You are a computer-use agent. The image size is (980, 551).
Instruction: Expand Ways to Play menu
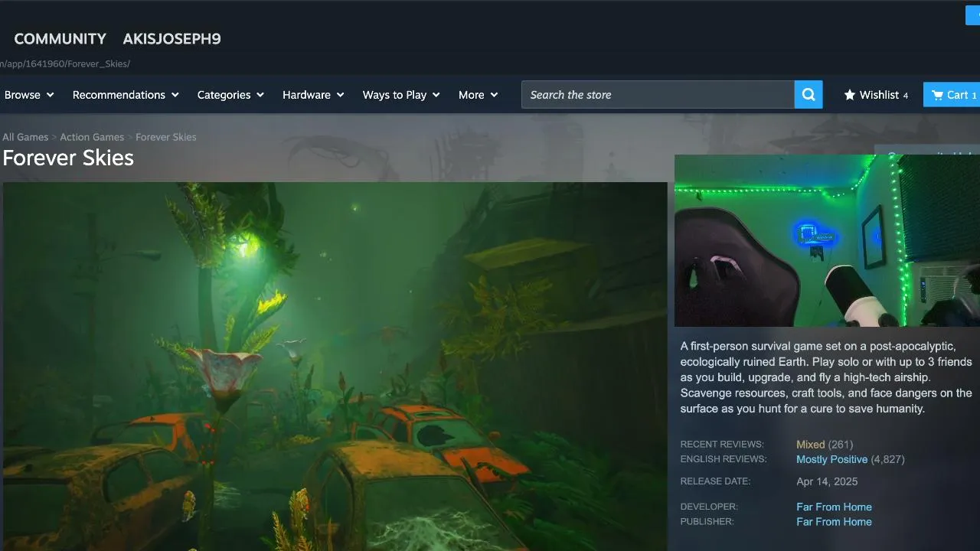(x=401, y=95)
